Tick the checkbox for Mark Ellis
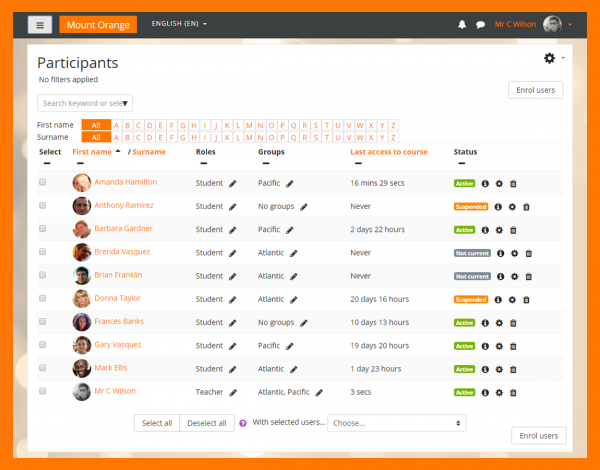The image size is (600, 470). 43,368
